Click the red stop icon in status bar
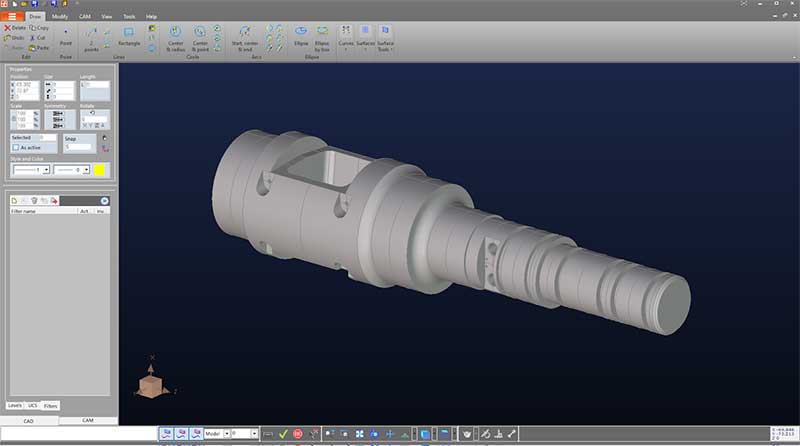The height and width of the screenshot is (446, 800). (298, 434)
